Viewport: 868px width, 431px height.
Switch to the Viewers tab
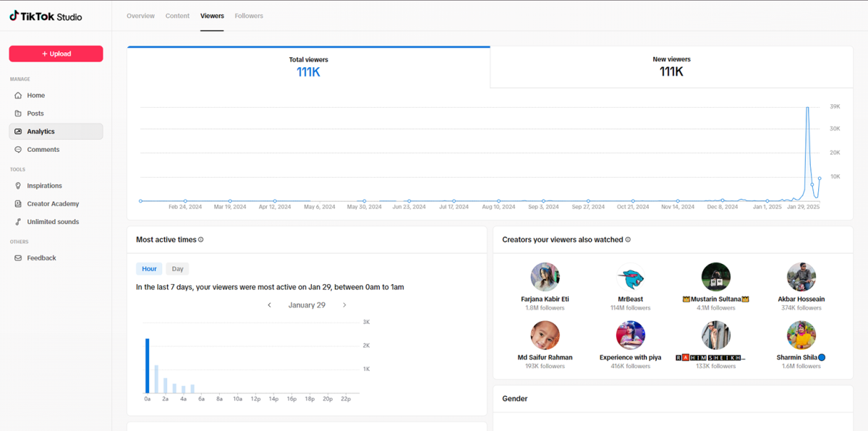(212, 16)
